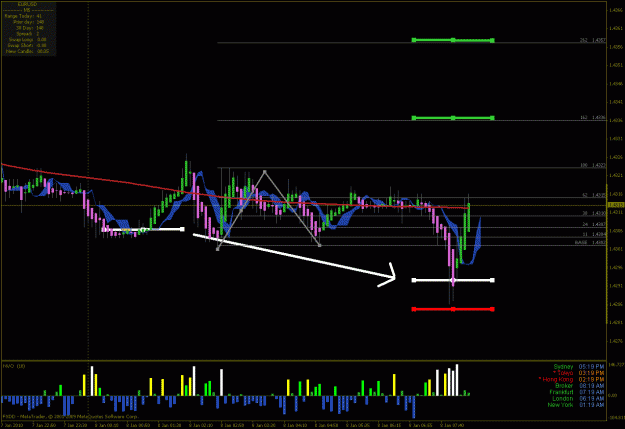The width and height of the screenshot is (625, 429).
Task: Click the 08:19 AM Broker time value
Action: pyautogui.click(x=591, y=386)
